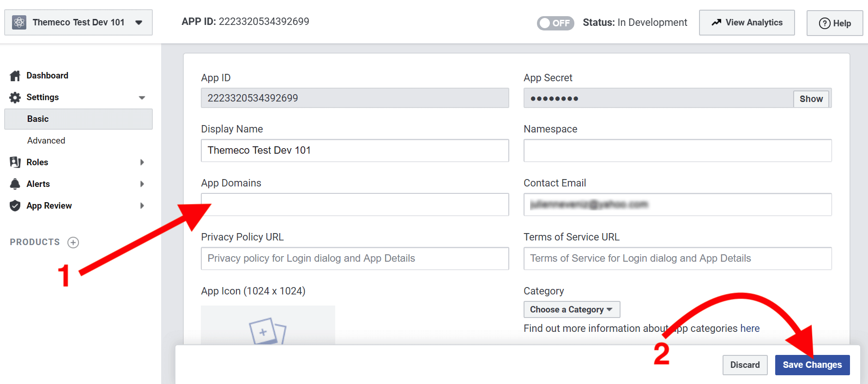Image resolution: width=868 pixels, height=384 pixels.
Task: Expand the Roles submenu arrow
Action: (142, 162)
